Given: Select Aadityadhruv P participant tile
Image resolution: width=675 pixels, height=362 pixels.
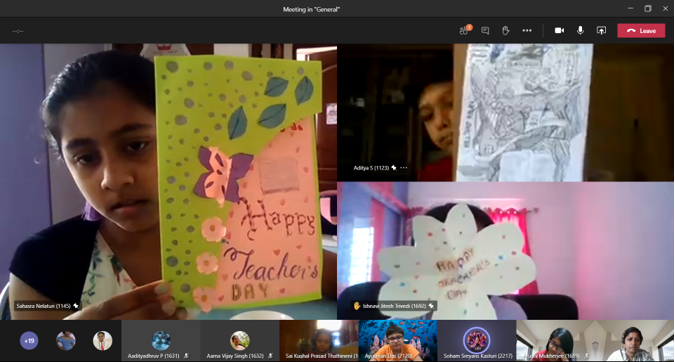Looking at the screenshot, I should (x=161, y=340).
